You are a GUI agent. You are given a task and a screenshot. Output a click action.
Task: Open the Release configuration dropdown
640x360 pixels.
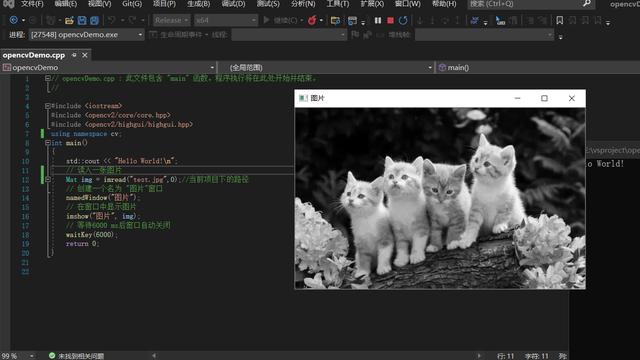pyautogui.click(x=171, y=20)
